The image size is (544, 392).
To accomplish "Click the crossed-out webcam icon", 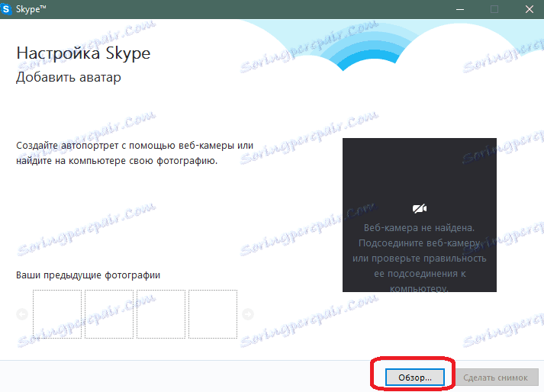I will 420,208.
